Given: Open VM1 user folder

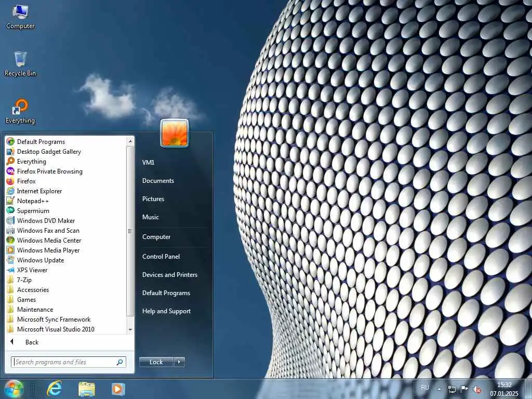Looking at the screenshot, I should pos(148,163).
